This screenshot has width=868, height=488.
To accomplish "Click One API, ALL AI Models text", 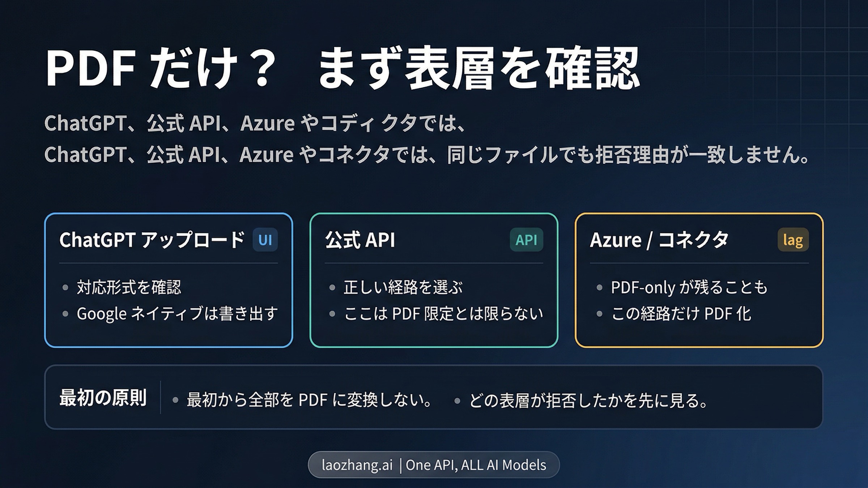I will coord(476,465).
